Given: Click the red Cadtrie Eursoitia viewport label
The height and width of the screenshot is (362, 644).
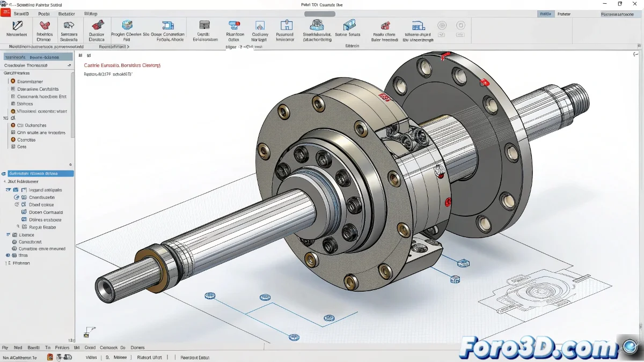Looking at the screenshot, I should coord(122,65).
